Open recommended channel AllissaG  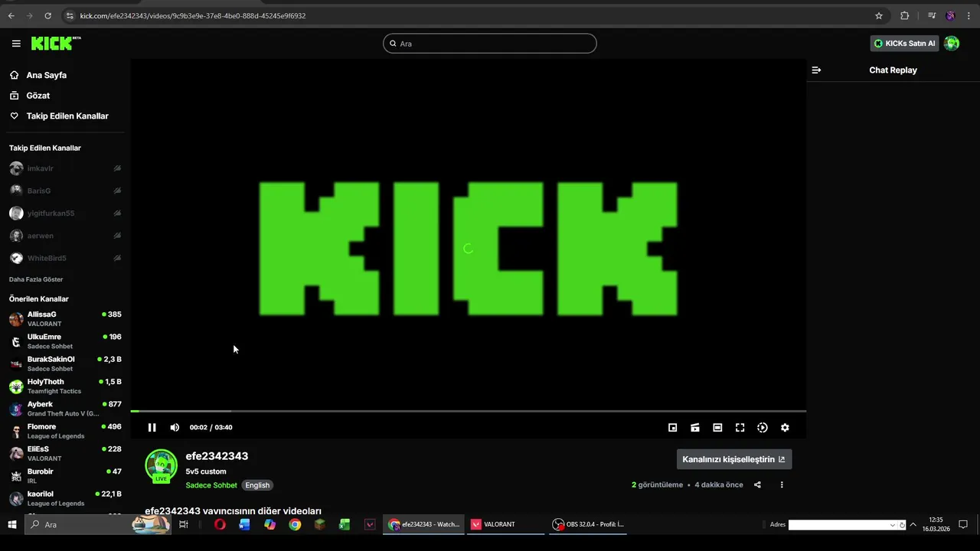point(65,319)
